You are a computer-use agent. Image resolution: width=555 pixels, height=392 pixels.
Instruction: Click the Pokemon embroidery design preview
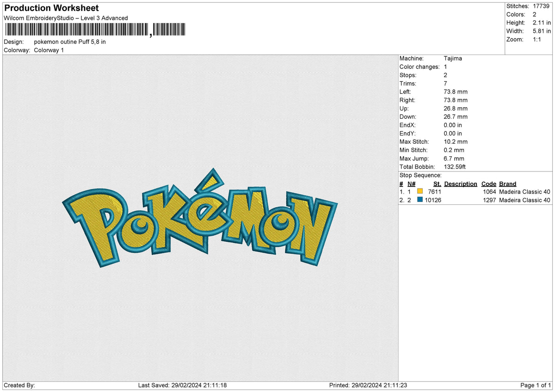point(200,219)
